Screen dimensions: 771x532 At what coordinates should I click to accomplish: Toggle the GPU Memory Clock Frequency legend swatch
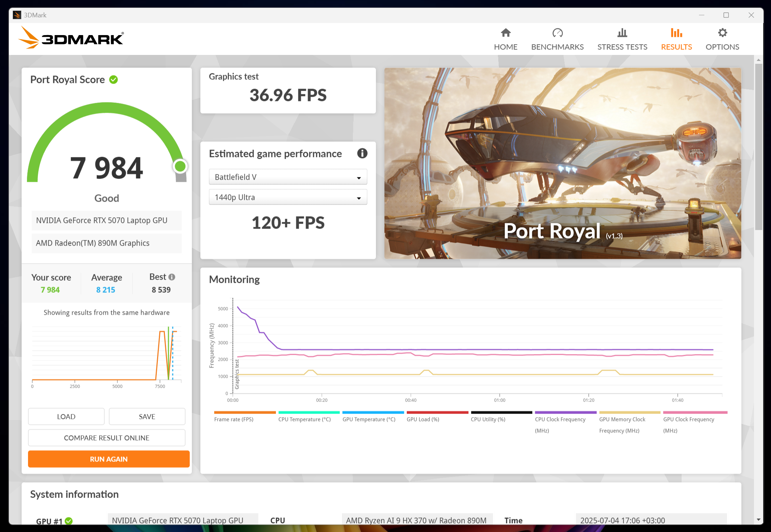[x=630, y=412]
